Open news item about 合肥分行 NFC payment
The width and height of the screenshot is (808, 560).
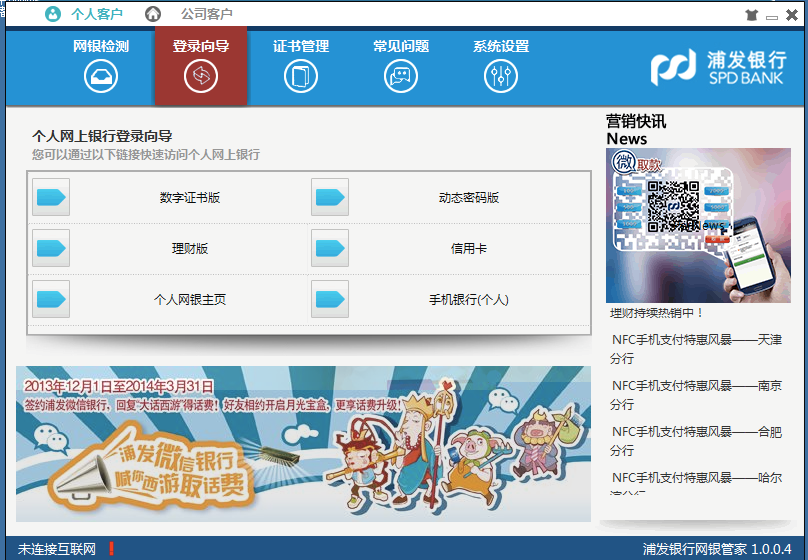[x=696, y=441]
